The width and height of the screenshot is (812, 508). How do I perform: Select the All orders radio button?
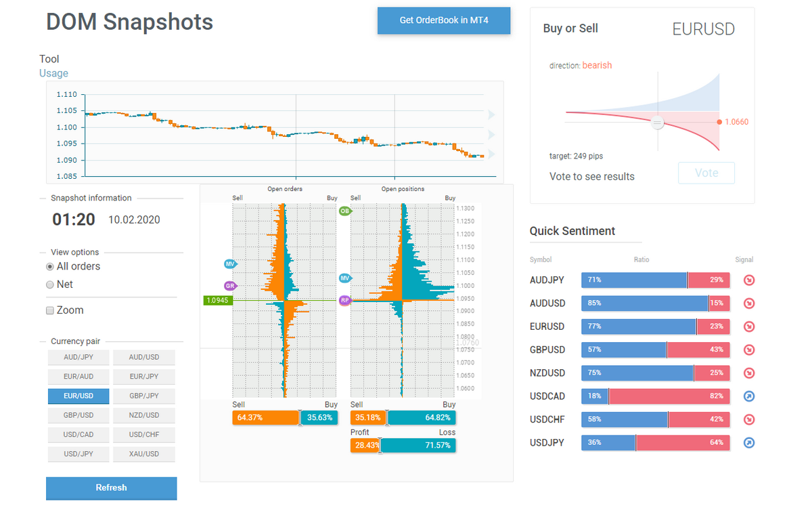[49, 266]
